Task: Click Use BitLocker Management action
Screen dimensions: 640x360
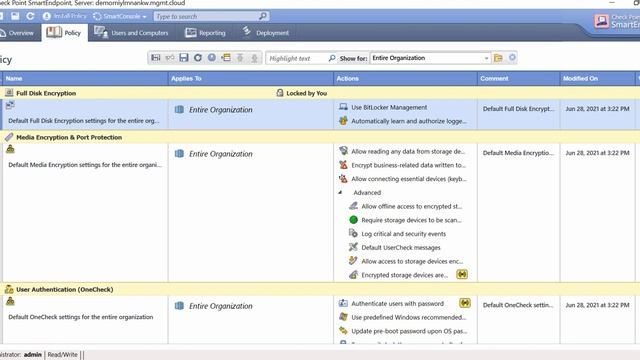Action: click(389, 107)
